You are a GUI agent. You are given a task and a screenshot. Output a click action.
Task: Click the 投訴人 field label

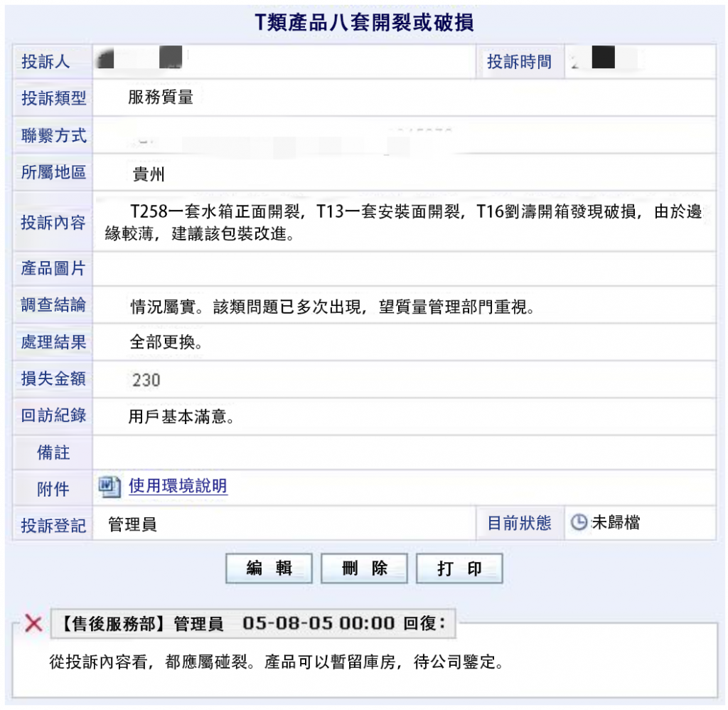(46, 62)
